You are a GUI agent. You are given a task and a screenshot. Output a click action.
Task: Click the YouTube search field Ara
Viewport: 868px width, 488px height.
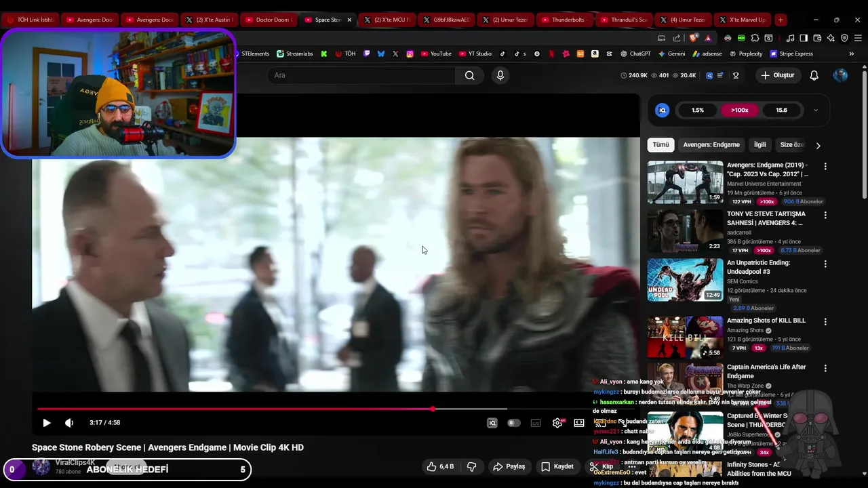[x=361, y=75]
